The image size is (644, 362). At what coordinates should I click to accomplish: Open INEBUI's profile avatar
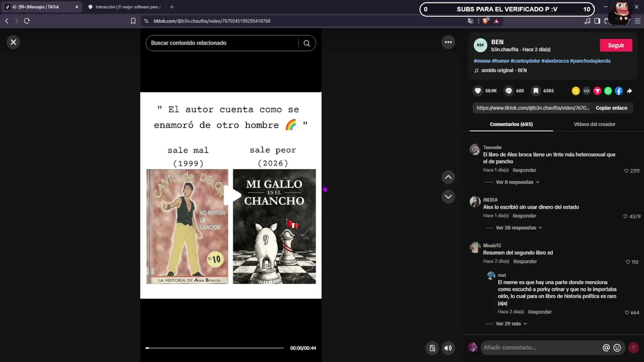pyautogui.click(x=475, y=202)
